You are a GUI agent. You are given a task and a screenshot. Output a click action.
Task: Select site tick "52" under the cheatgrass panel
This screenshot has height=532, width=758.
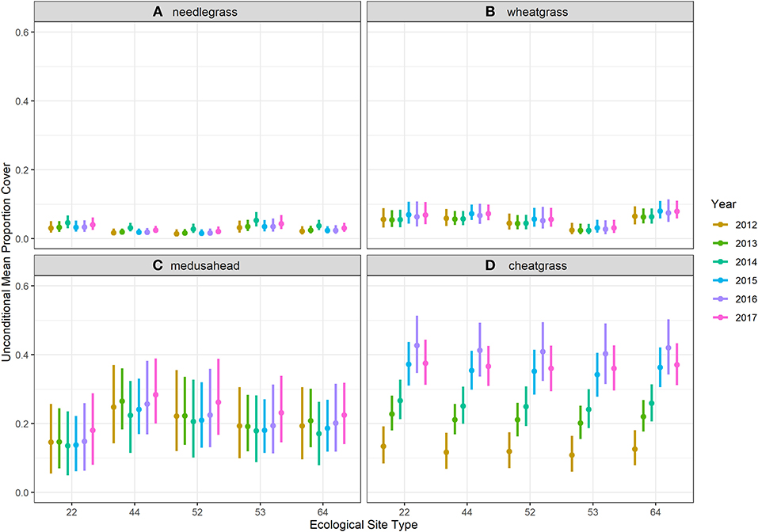point(530,512)
